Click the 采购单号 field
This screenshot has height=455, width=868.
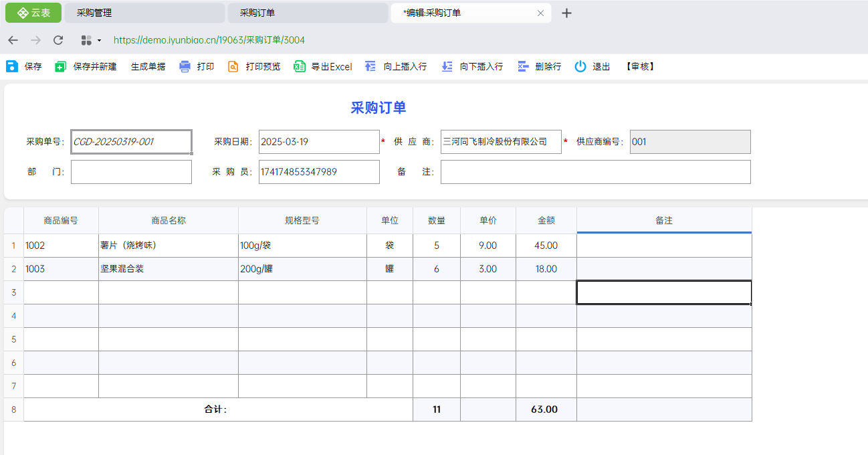tap(132, 142)
